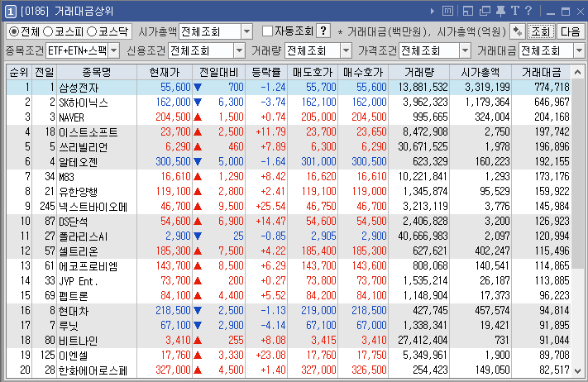The height and width of the screenshot is (382, 588).
Task: Select the 알테오젠 stock name
Action: coord(79,162)
